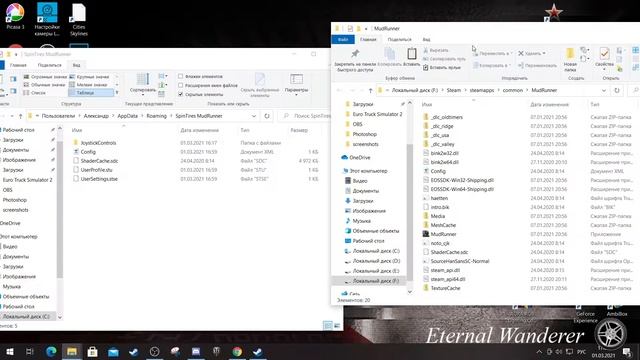Screen dimensions: 640x360
Task: Switch to details view icon in SpinTires status bar
Action: tap(328, 325)
